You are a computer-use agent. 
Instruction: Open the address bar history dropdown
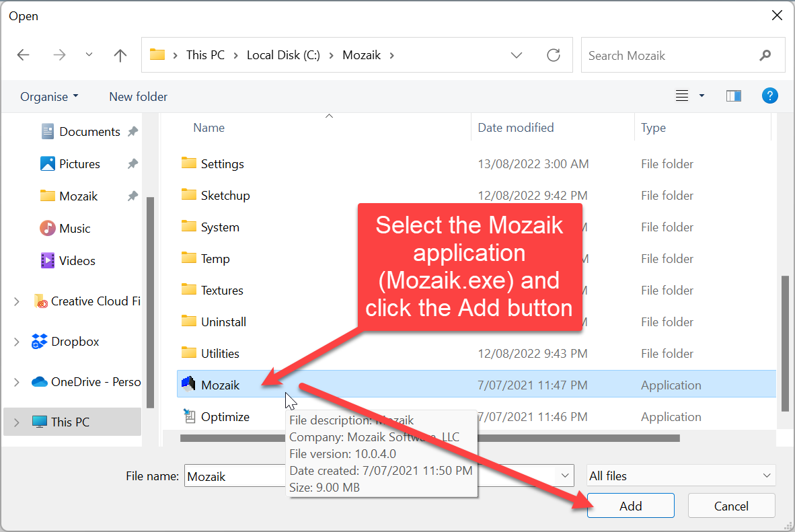(517, 55)
